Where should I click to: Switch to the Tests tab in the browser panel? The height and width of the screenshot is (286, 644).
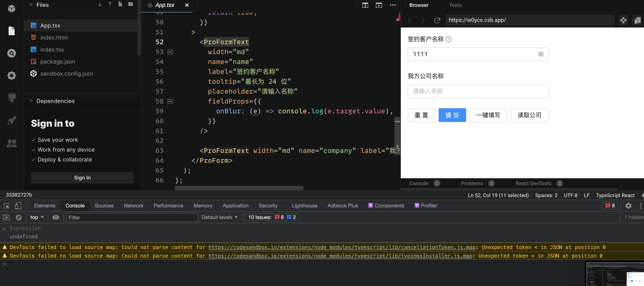click(x=455, y=5)
